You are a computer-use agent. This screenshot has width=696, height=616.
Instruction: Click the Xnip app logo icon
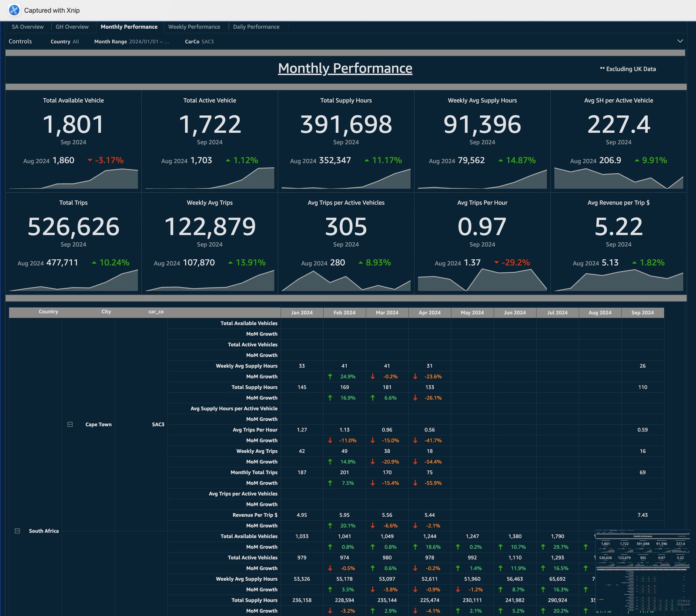click(x=14, y=10)
